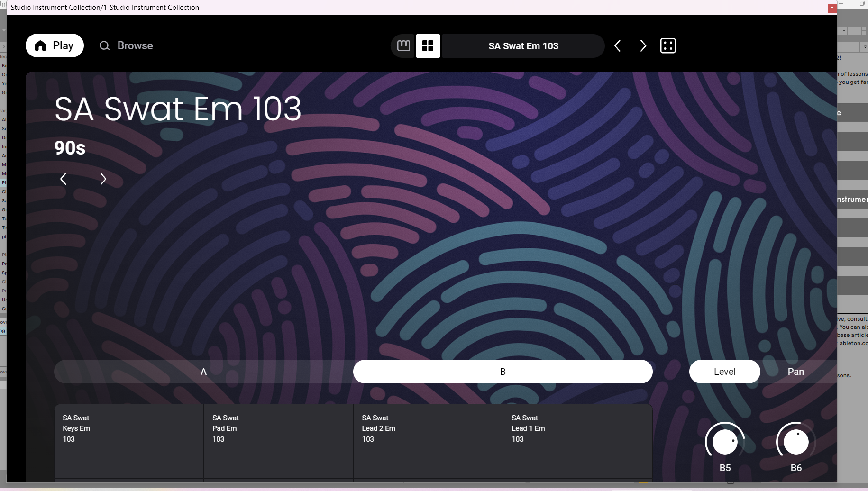Select bank B tab
The height and width of the screenshot is (491, 868).
(x=503, y=372)
